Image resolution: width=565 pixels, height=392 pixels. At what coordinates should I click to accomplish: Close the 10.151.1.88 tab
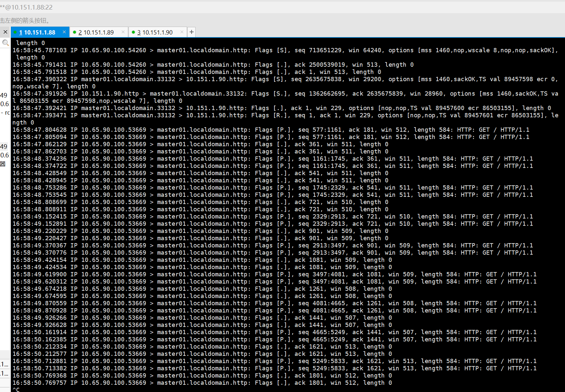[x=64, y=32]
